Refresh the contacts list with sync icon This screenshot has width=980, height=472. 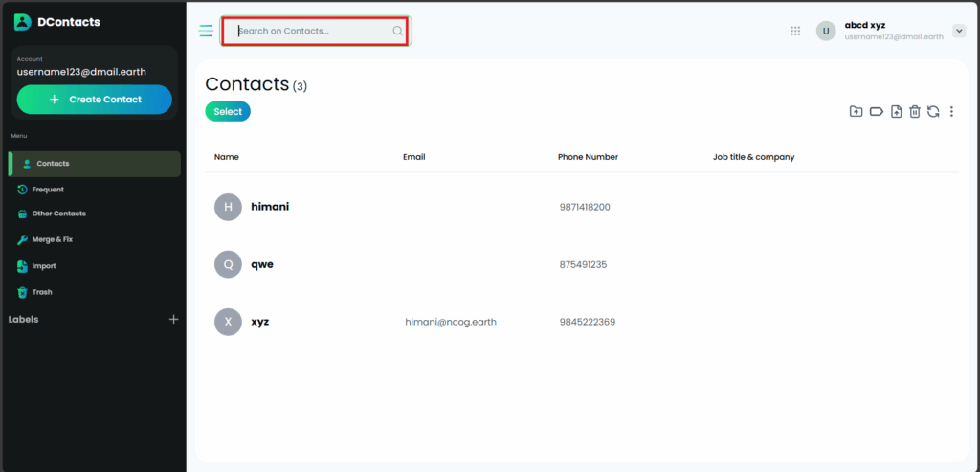pos(933,112)
